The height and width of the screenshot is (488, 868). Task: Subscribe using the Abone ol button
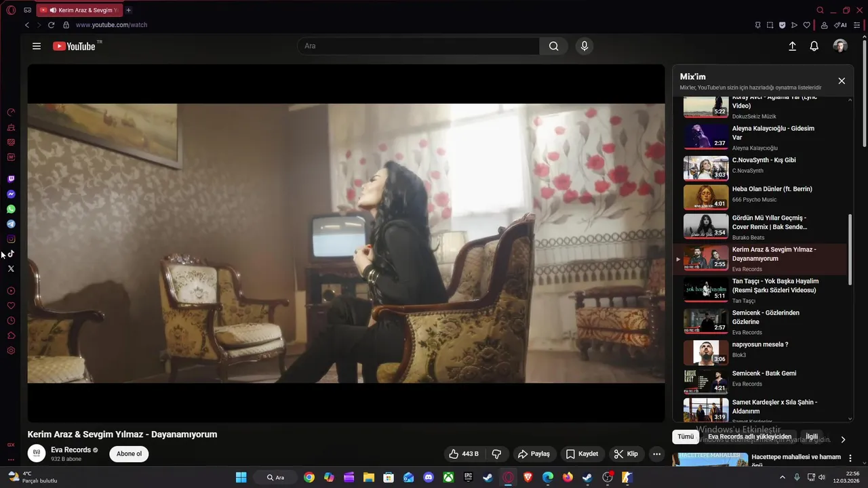(129, 454)
